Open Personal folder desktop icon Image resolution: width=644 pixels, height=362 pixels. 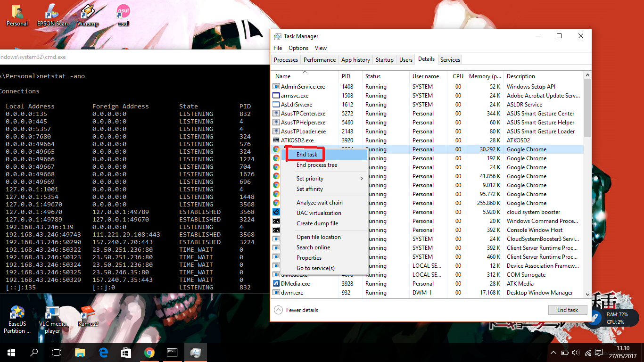[x=17, y=16]
